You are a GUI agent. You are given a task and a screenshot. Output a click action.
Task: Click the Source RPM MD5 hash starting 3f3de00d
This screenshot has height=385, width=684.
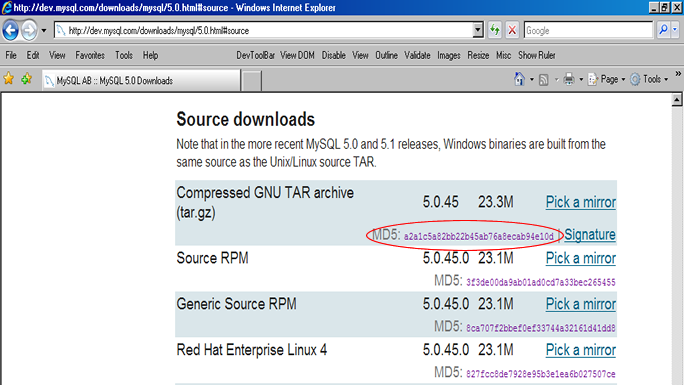[x=540, y=283]
